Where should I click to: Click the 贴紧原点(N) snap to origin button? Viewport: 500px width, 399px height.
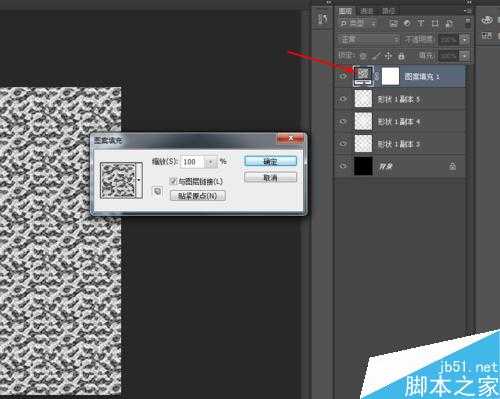198,196
